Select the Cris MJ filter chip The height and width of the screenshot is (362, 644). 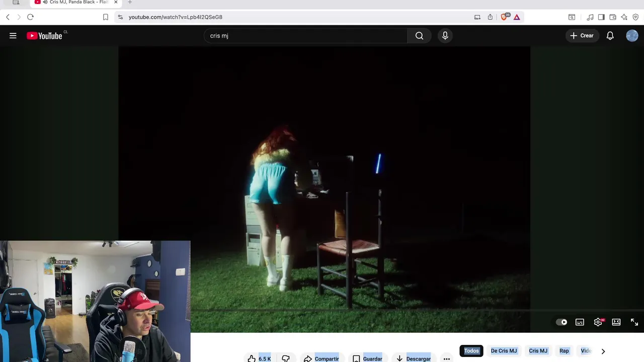(538, 351)
